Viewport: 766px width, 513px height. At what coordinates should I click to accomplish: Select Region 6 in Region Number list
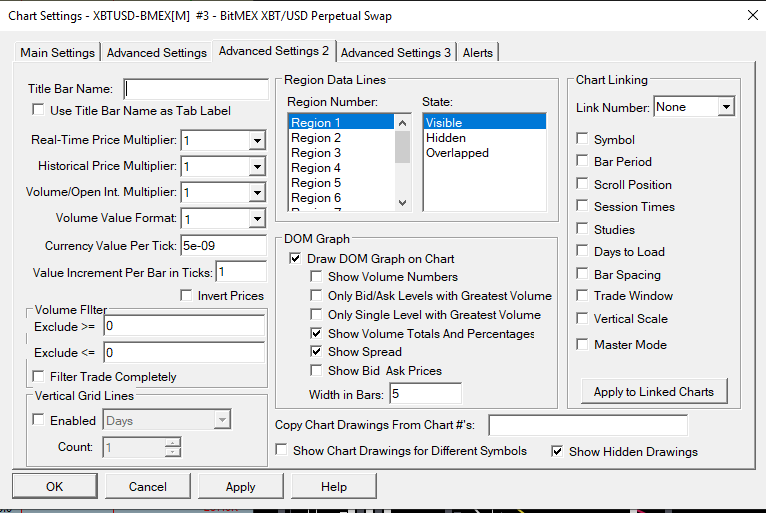click(341, 198)
